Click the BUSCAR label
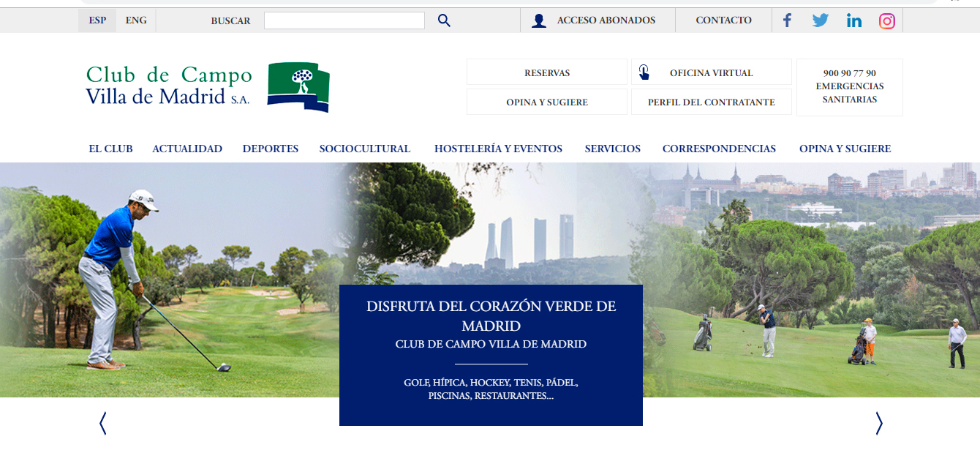 230,20
